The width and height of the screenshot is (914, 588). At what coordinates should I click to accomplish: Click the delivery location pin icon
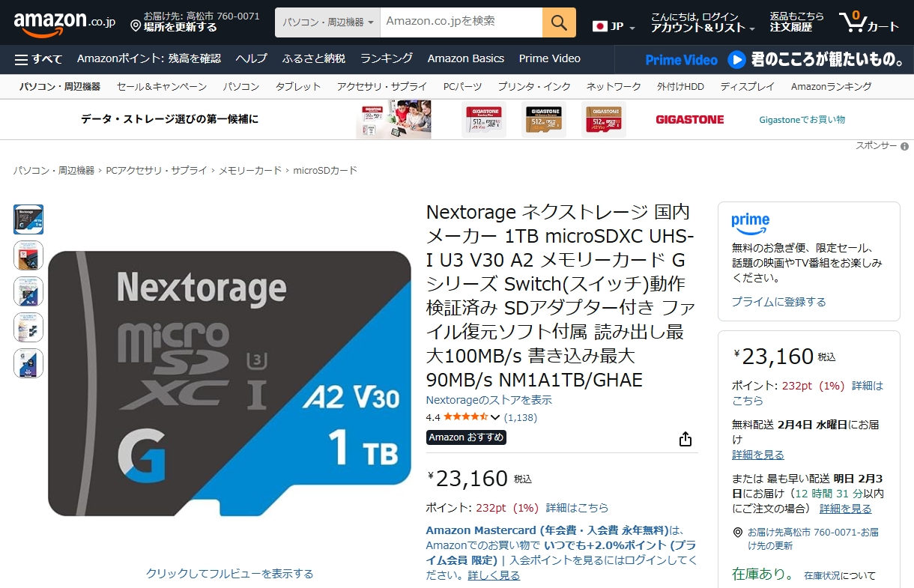tap(136, 26)
